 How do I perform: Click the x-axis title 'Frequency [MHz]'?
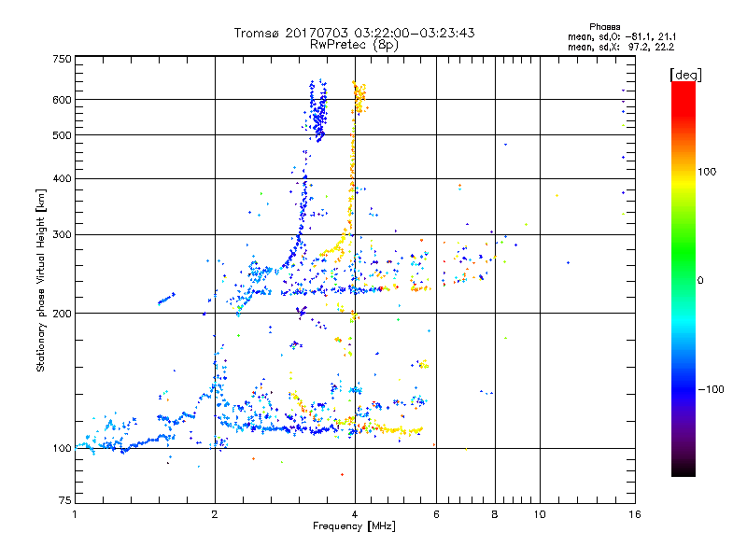coord(354,526)
